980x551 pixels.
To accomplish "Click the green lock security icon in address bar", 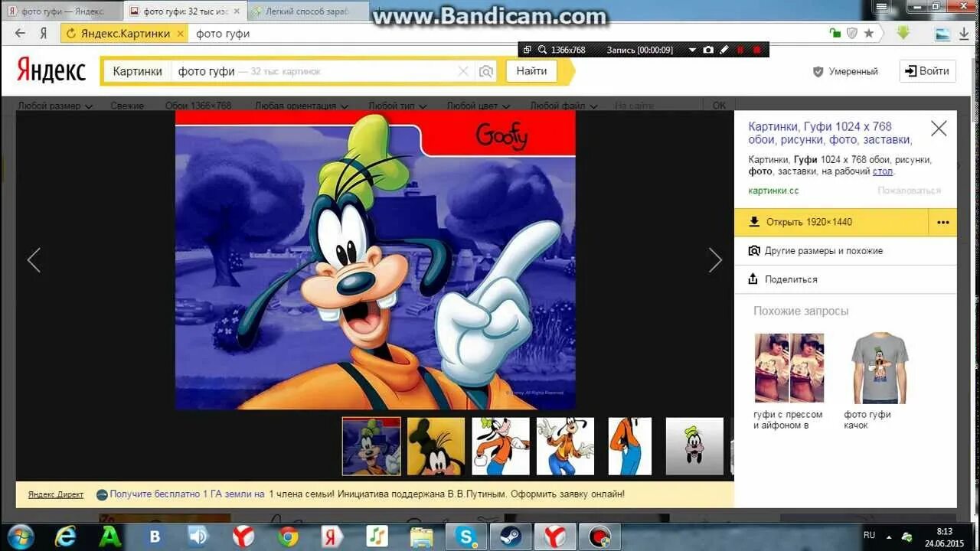I will 835,34.
